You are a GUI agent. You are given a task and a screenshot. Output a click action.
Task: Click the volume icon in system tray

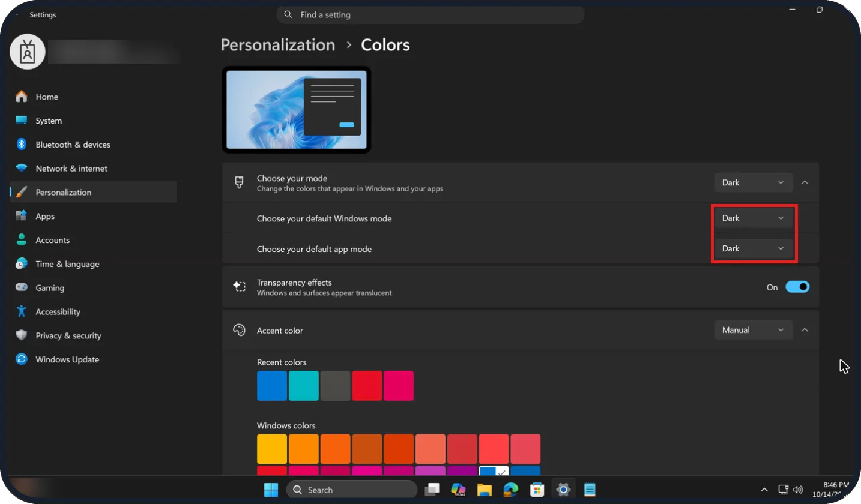pos(799,490)
